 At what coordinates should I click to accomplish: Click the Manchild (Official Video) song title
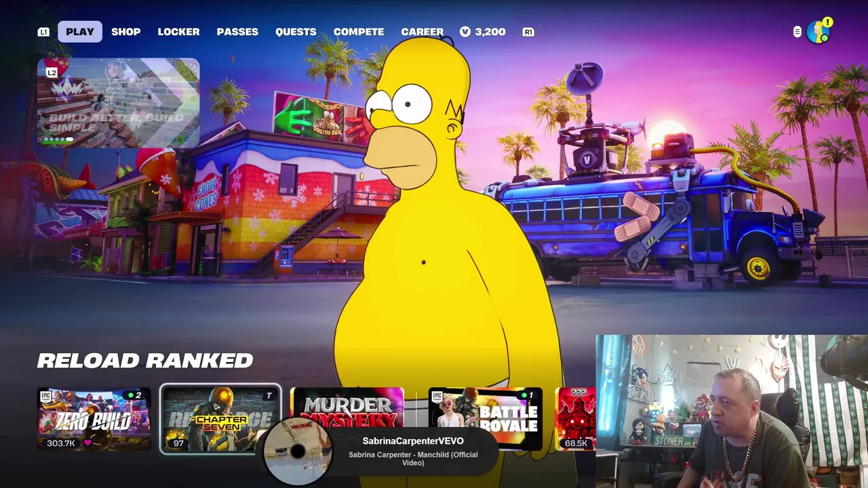[x=413, y=458]
